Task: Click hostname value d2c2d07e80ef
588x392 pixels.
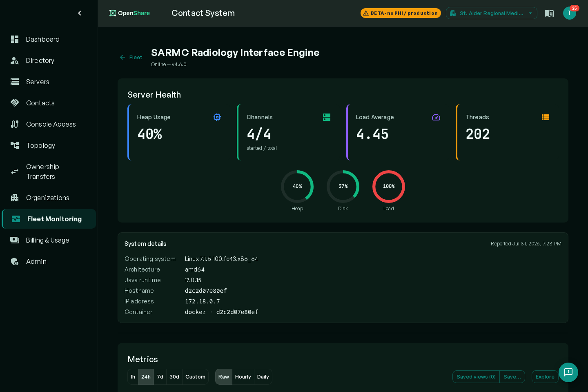Action: [206, 291]
